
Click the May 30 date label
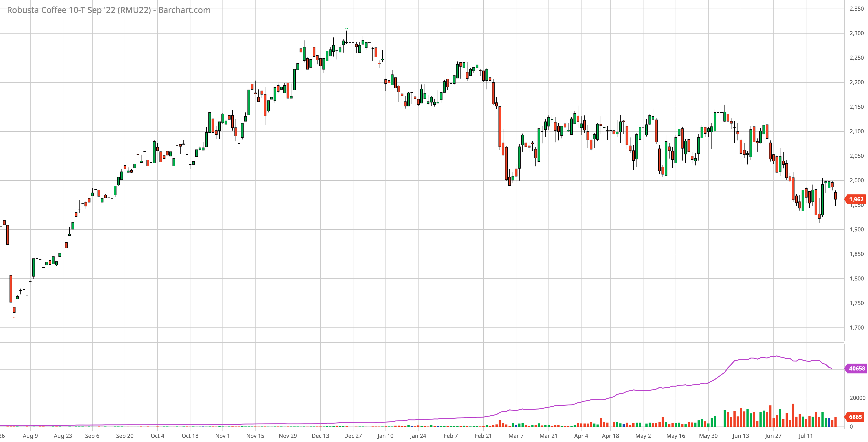[708, 436]
